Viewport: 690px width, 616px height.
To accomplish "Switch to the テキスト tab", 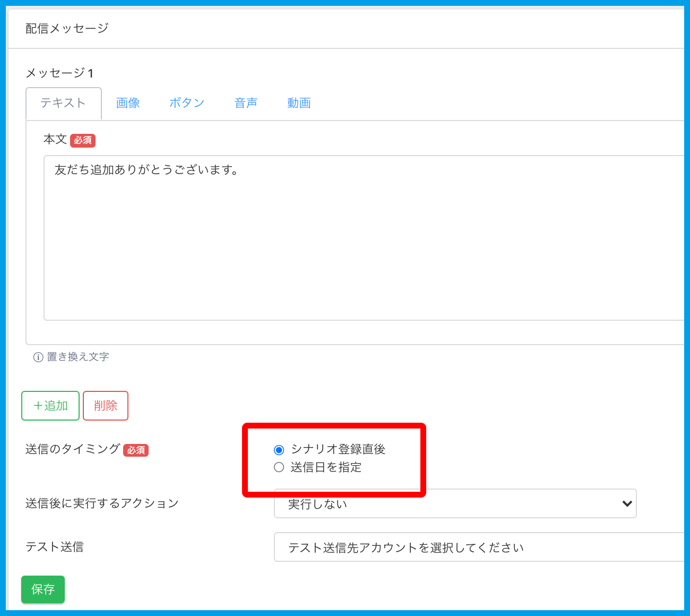I will tap(63, 103).
